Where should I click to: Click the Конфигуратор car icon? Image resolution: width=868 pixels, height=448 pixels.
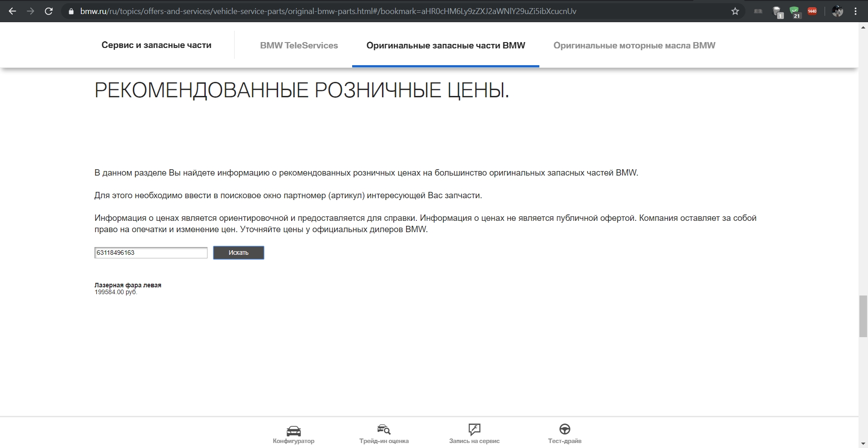[293, 430]
